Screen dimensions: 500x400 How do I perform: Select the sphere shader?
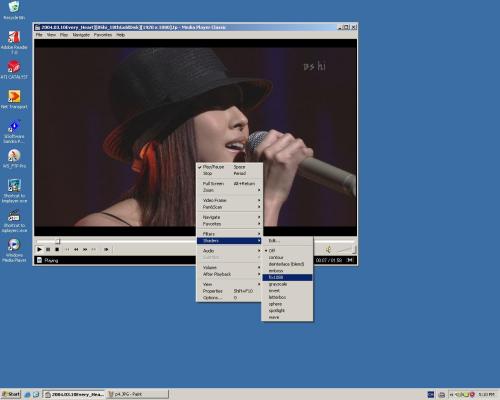[x=287, y=304]
